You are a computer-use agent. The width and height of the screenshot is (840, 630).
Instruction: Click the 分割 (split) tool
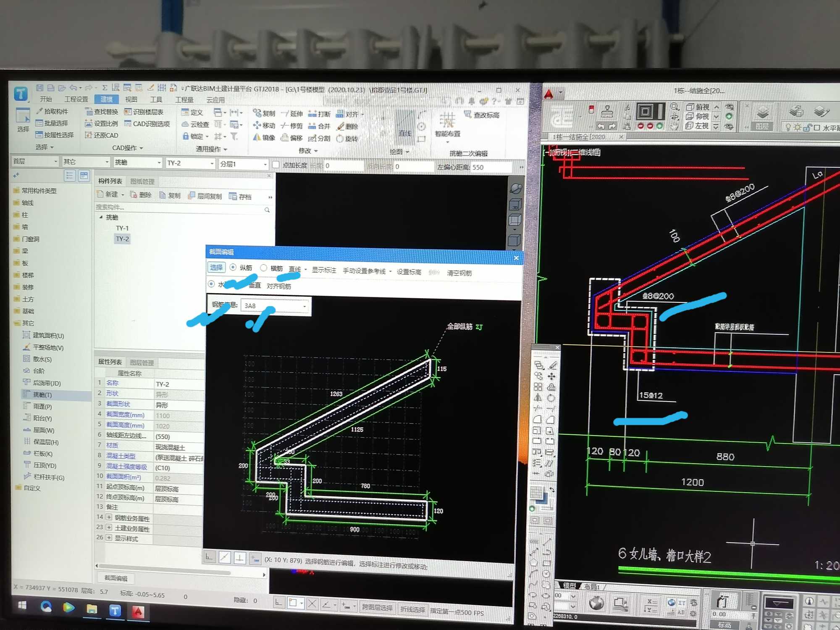tap(319, 138)
